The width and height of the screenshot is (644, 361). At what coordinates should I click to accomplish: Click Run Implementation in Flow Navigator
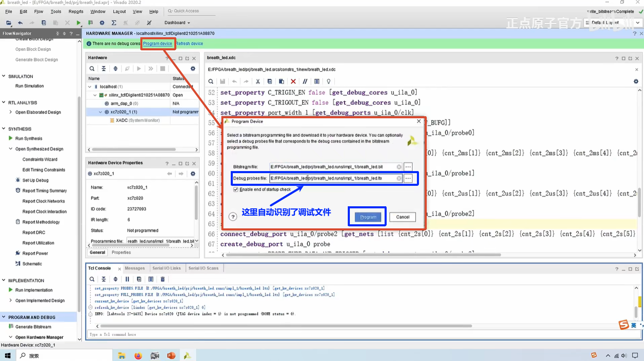(34, 290)
